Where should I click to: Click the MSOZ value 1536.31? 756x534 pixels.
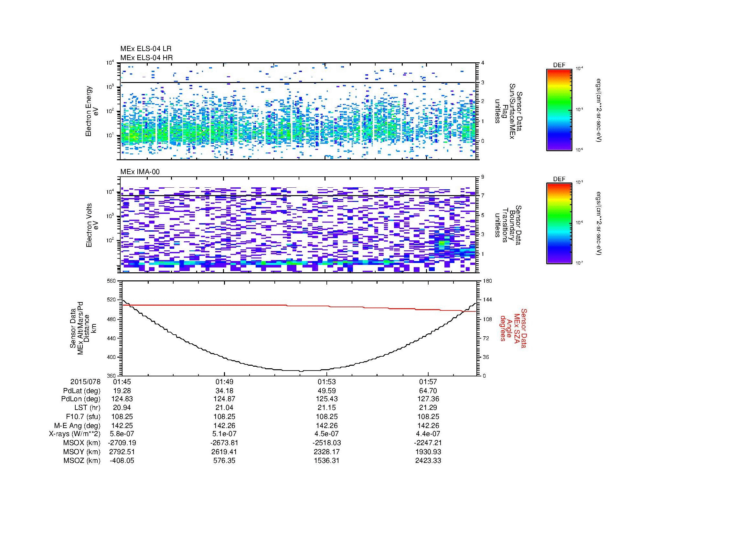326,461
